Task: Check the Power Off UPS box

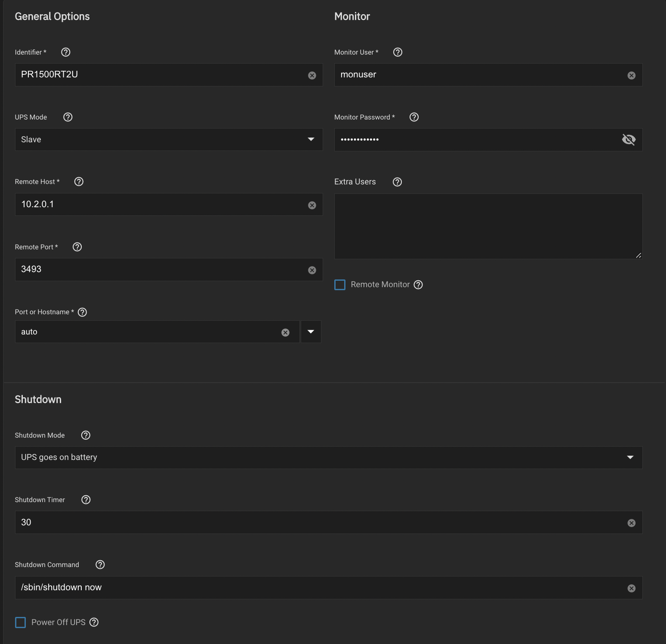Action: coord(21,622)
